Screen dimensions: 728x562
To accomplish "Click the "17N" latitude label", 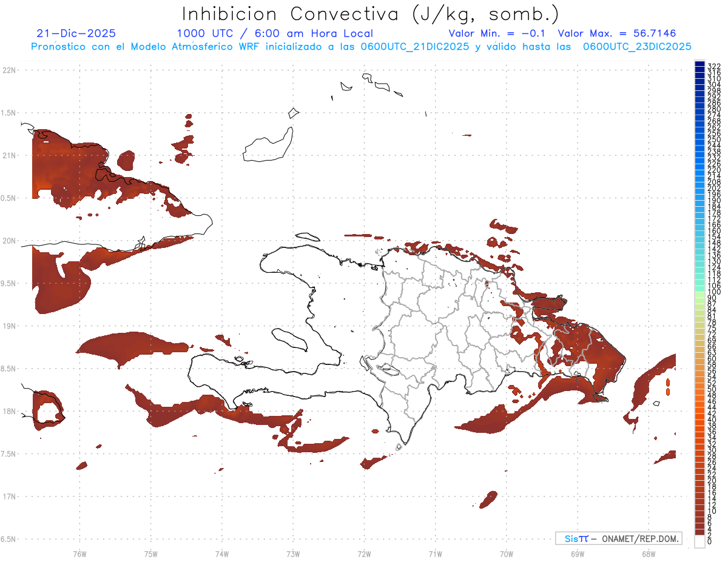I will tap(9, 497).
